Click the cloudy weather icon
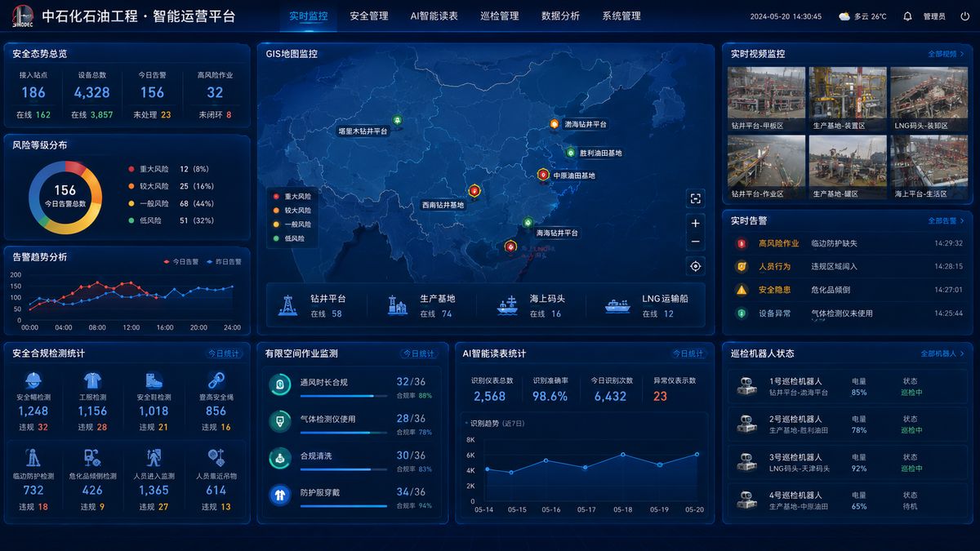This screenshot has width=980, height=551. tap(844, 16)
